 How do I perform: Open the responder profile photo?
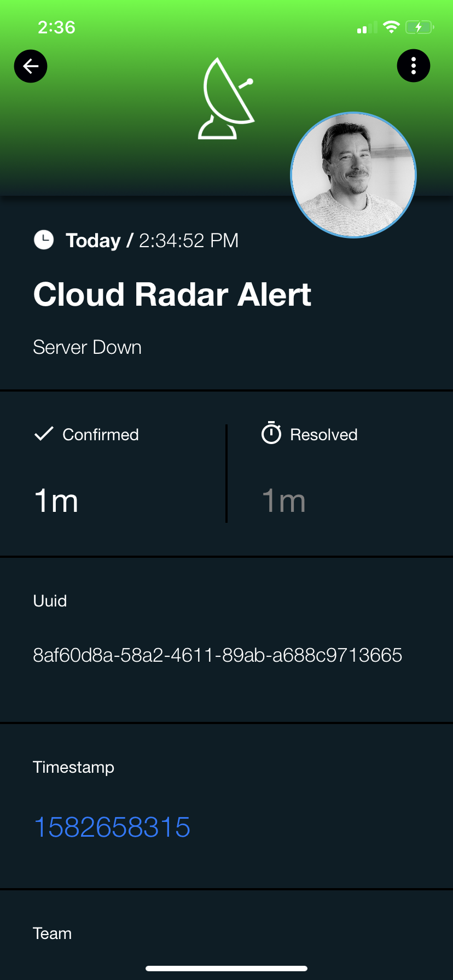click(353, 175)
